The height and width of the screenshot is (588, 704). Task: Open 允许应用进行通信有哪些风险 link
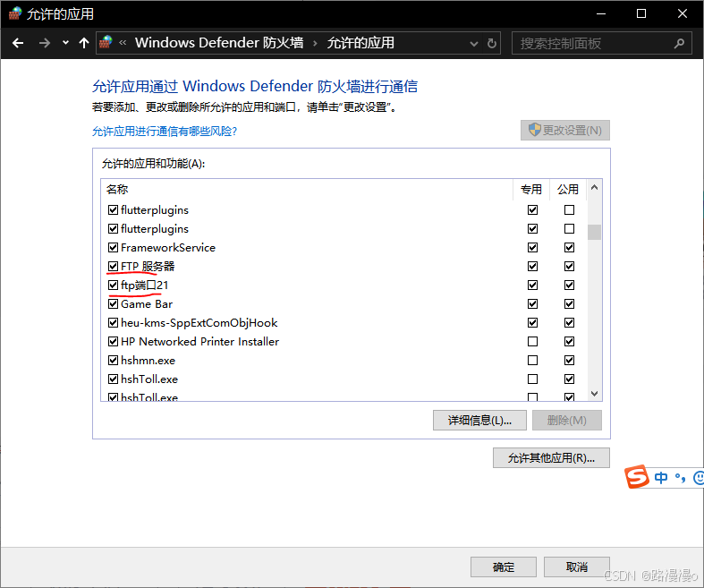click(165, 132)
